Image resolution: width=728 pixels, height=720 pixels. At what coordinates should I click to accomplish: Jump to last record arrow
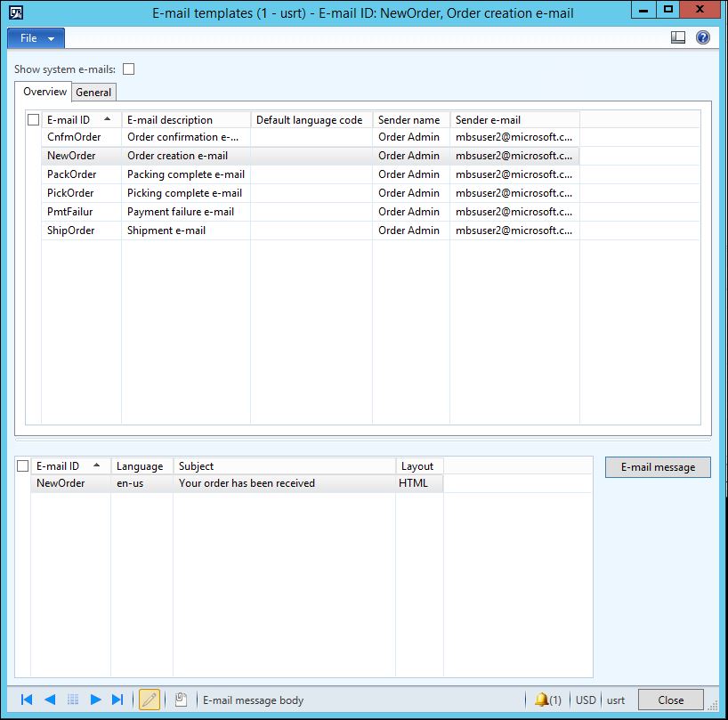click(x=117, y=700)
